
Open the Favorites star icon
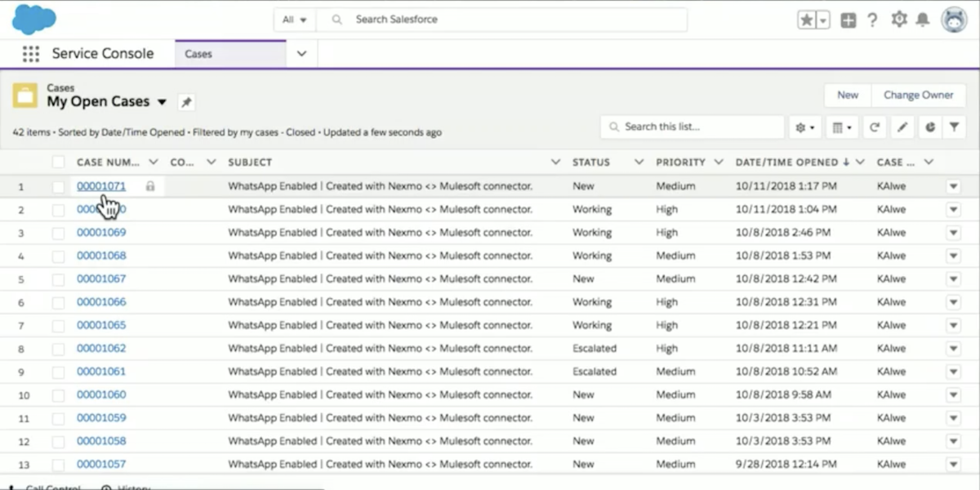coord(806,20)
